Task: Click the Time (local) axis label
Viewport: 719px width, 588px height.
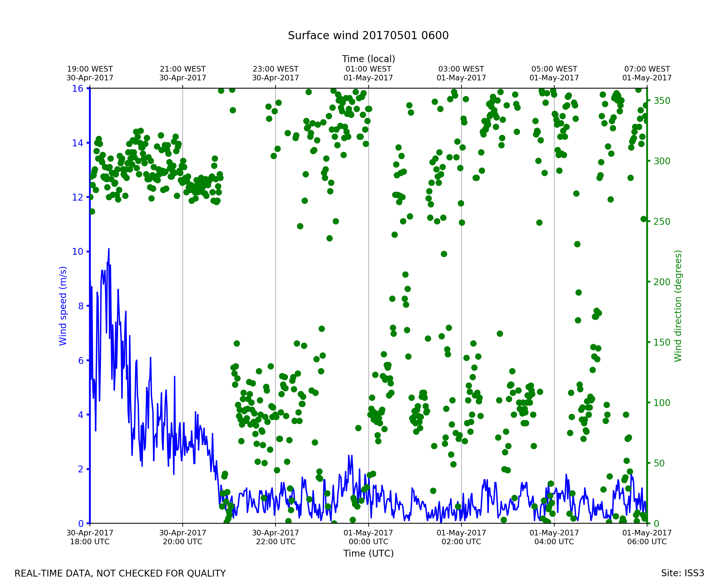Action: point(368,59)
